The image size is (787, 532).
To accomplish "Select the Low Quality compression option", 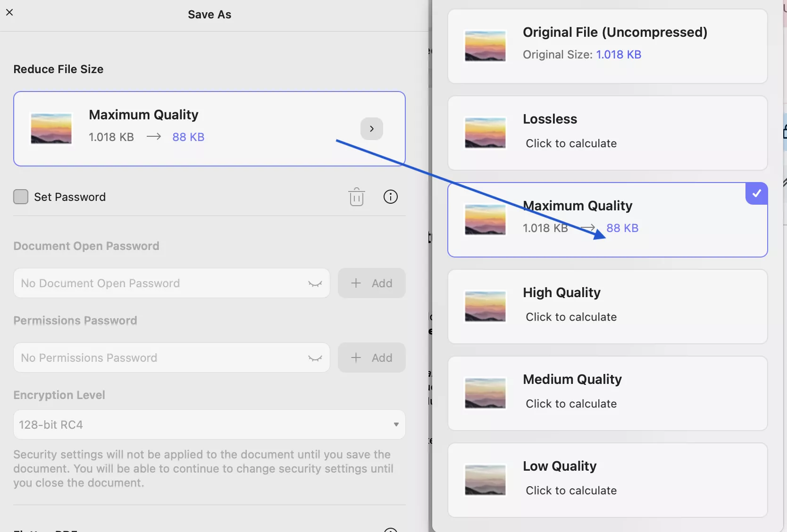I will (x=608, y=480).
